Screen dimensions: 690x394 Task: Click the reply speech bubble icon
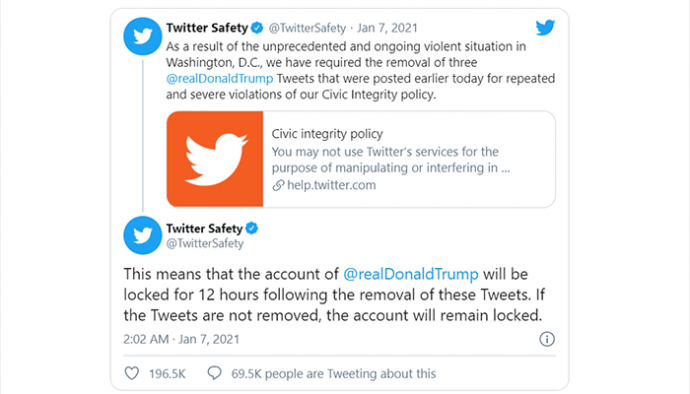[x=214, y=373]
